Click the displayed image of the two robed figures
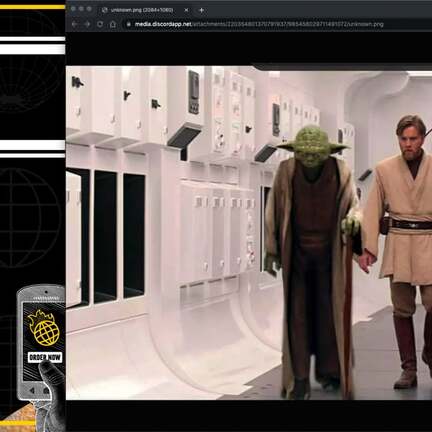 [x=249, y=233]
